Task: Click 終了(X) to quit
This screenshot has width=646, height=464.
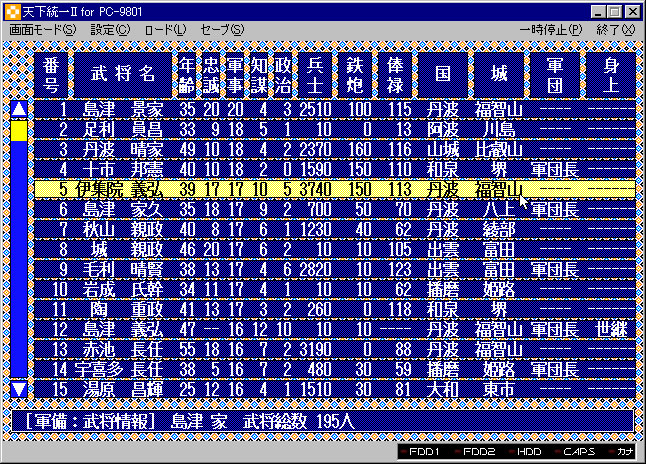Action: [x=616, y=30]
